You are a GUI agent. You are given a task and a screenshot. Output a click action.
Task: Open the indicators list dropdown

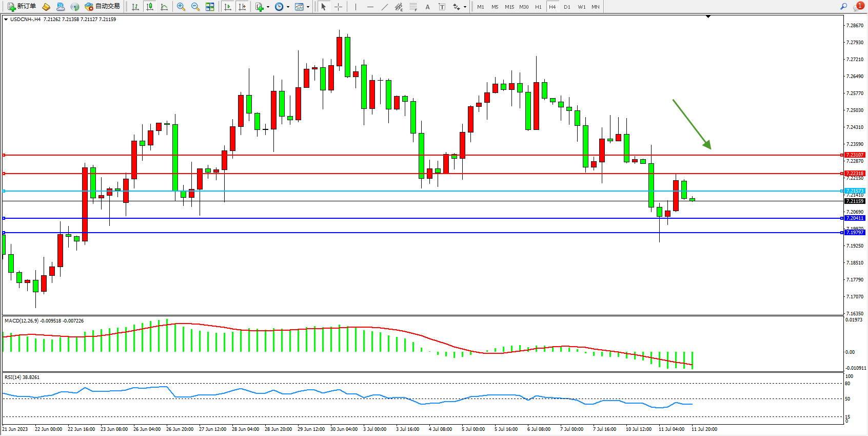(x=262, y=7)
